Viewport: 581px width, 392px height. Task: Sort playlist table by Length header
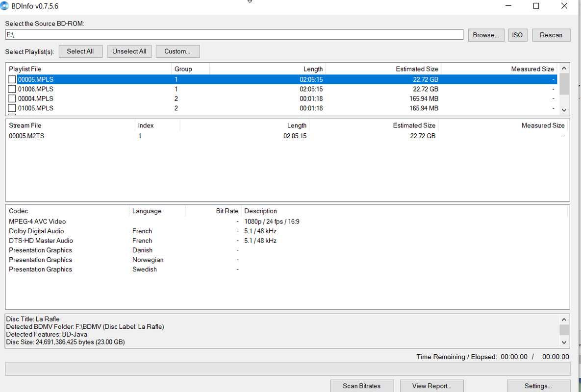coord(268,69)
